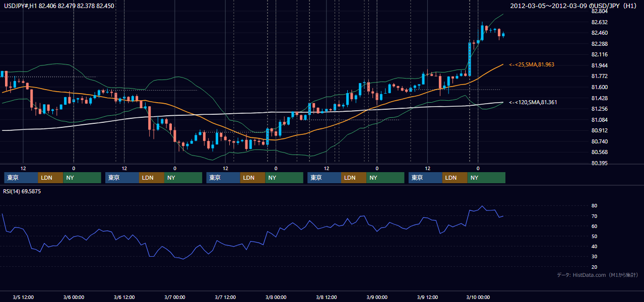Select the 82.460 price axis label
This screenshot has height=302, width=644.
point(599,33)
